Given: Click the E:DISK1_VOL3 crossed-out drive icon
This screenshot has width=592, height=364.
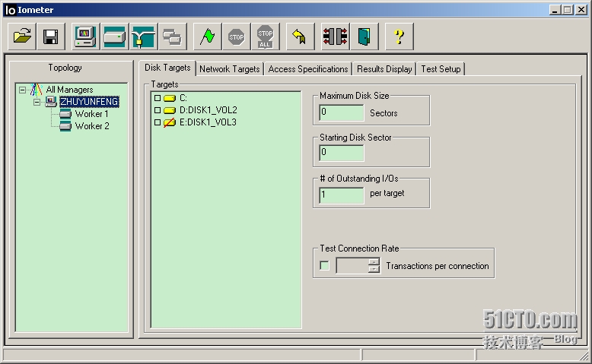Looking at the screenshot, I should (170, 122).
